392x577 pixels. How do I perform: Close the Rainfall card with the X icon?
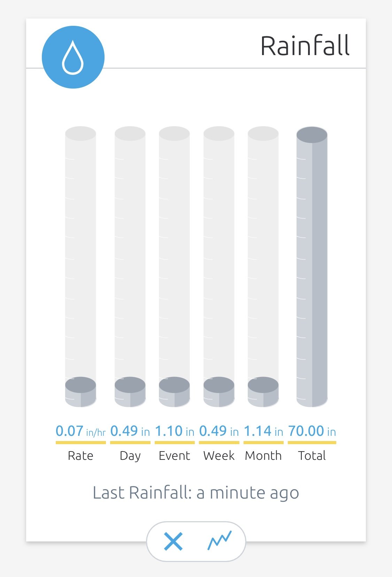pyautogui.click(x=173, y=542)
